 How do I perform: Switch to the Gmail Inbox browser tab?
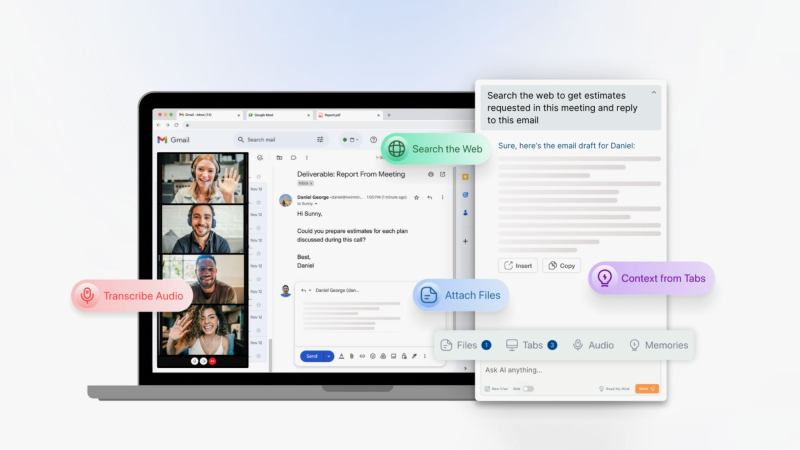tap(209, 115)
